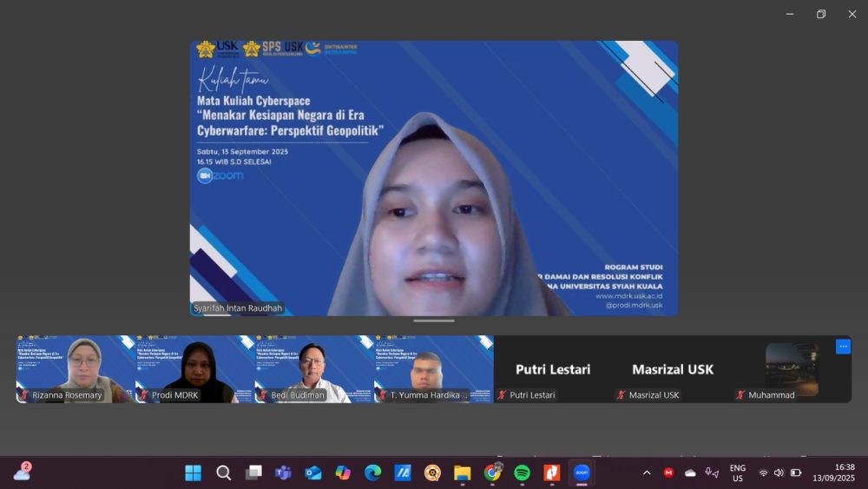The image size is (868, 489).
Task: Open the Copilot app in the taskbar
Action: [x=343, y=472]
